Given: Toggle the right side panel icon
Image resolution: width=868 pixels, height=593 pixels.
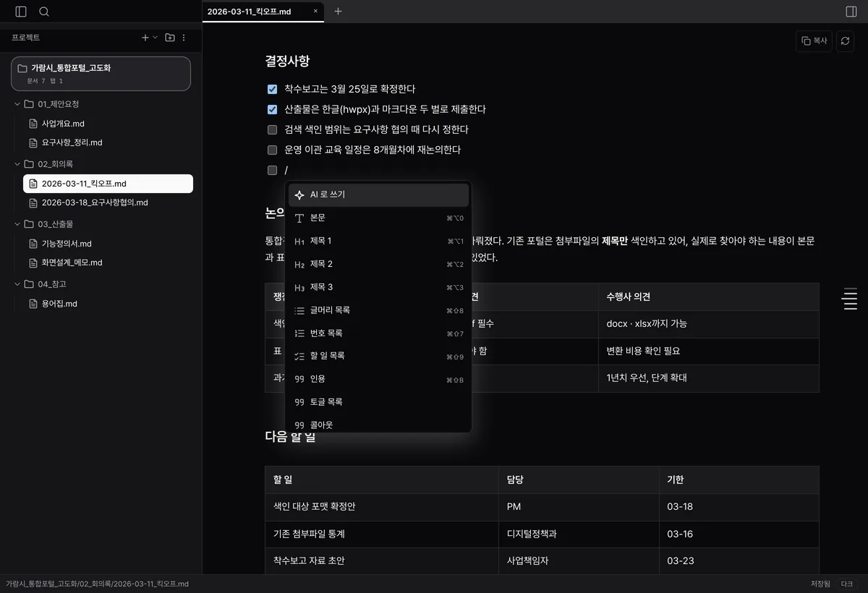Looking at the screenshot, I should click(851, 12).
